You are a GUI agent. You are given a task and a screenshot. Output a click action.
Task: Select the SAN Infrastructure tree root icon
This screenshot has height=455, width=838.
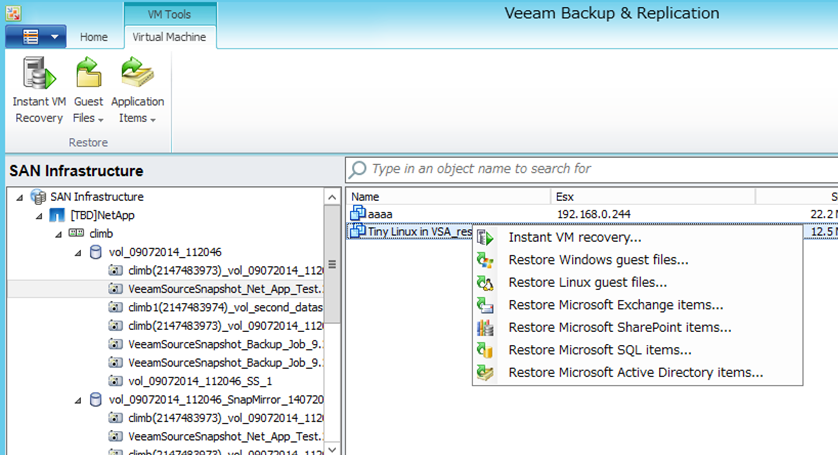[38, 197]
